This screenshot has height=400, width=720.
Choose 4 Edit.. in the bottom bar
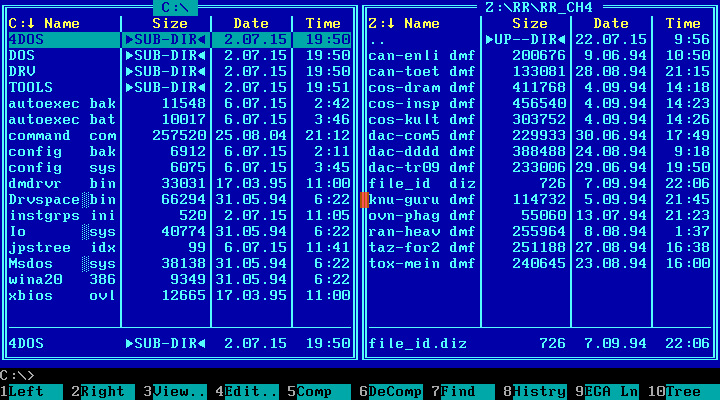click(247, 392)
